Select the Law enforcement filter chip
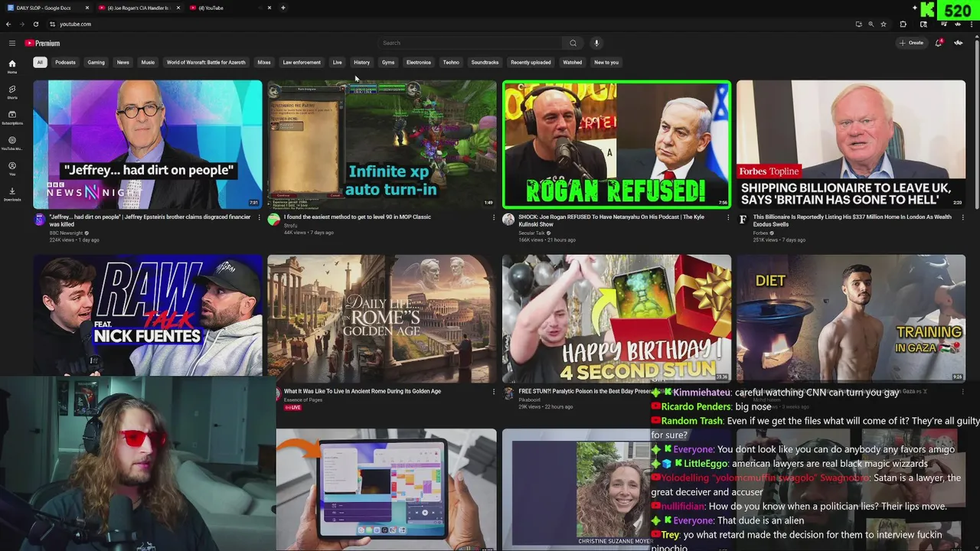Image resolution: width=980 pixels, height=551 pixels. 302,62
